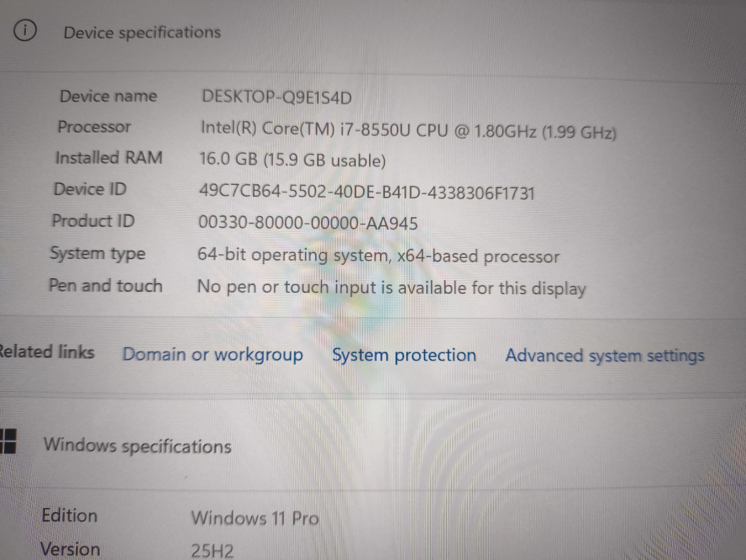
Task: Select the Device ID value starting 49C7CB64
Action: coord(366,192)
